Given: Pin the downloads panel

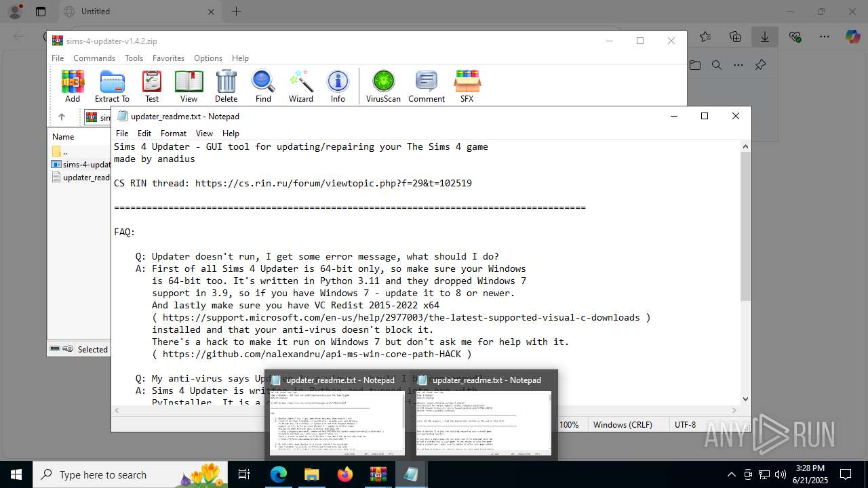Looking at the screenshot, I should pos(760,65).
